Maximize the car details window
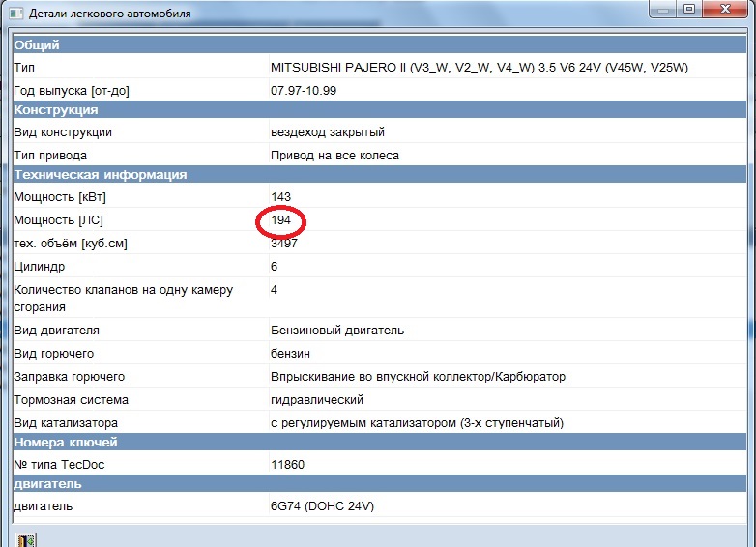756x547 pixels. tap(688, 11)
